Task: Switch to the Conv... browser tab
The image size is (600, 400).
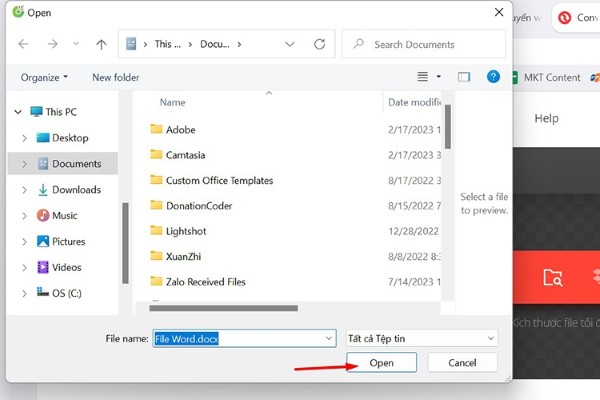Action: (578, 18)
